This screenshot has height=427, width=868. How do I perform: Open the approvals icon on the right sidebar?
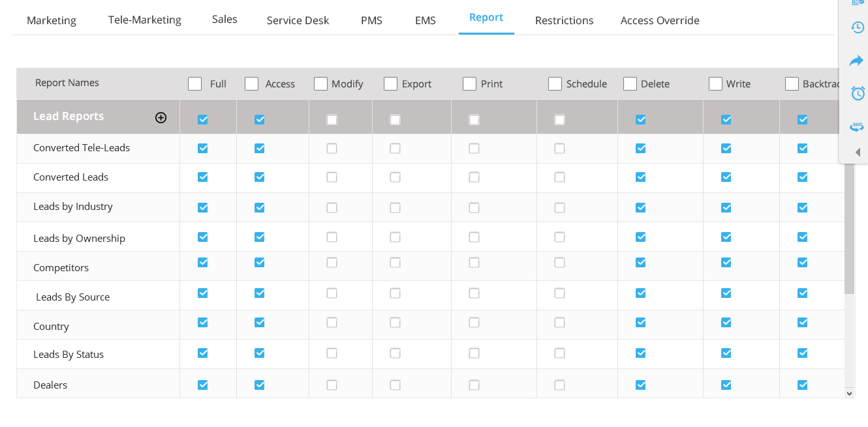point(857,4)
